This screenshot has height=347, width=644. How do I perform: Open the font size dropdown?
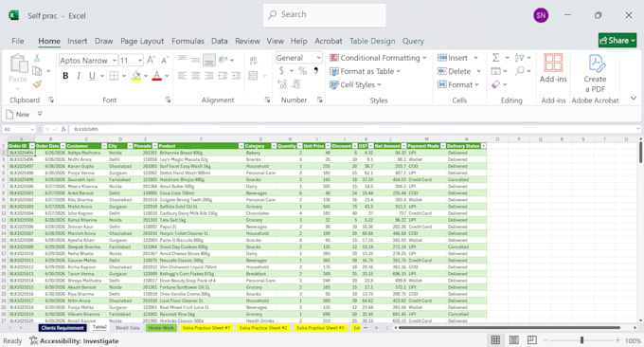pyautogui.click(x=139, y=61)
